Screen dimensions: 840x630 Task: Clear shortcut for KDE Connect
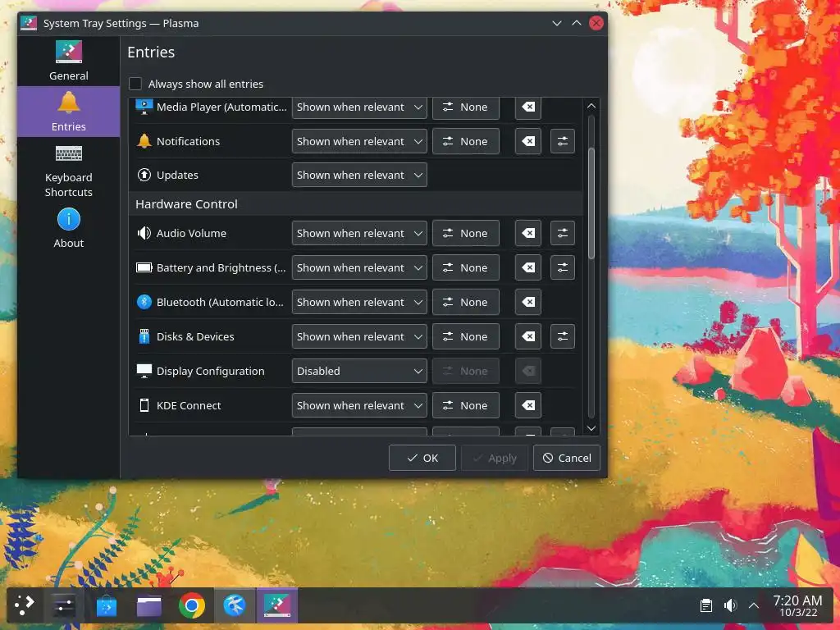528,405
